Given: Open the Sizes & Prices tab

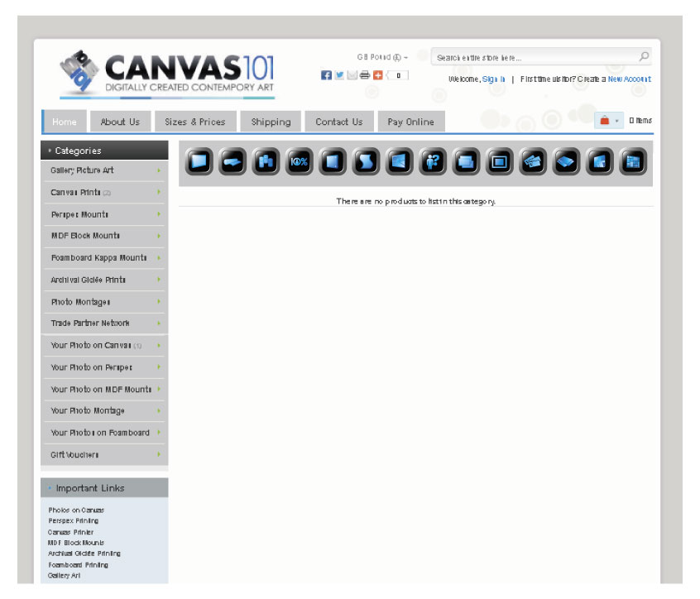Looking at the screenshot, I should point(194,122).
